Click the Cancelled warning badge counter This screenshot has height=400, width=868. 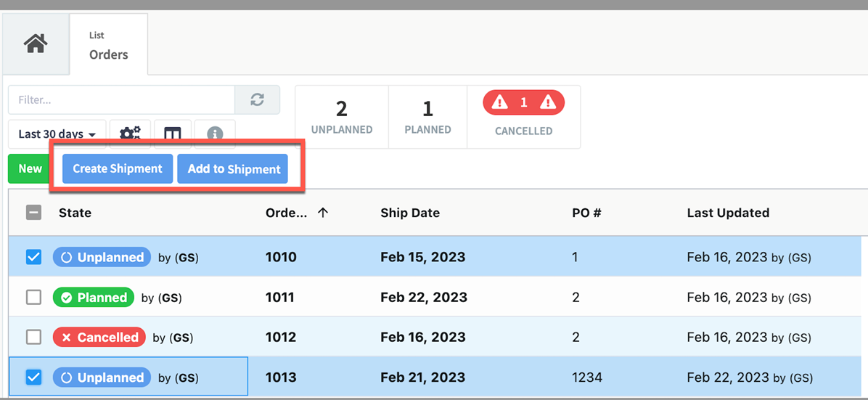(523, 103)
